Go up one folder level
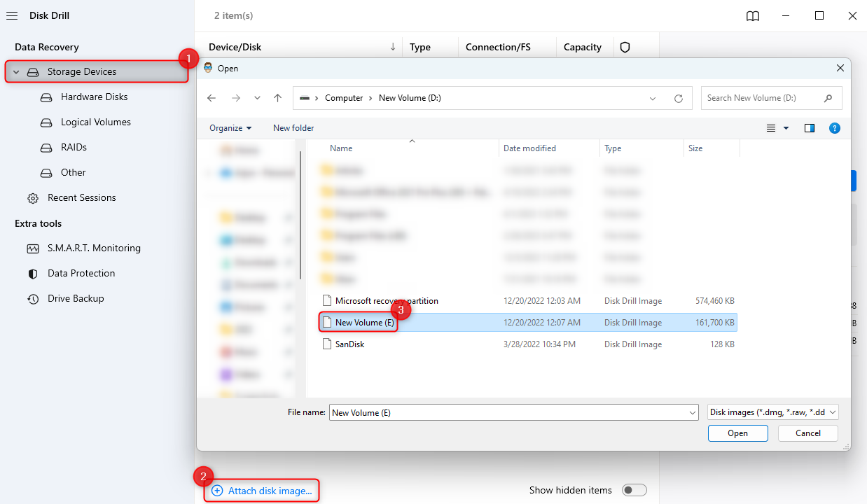The image size is (867, 504). pos(277,98)
